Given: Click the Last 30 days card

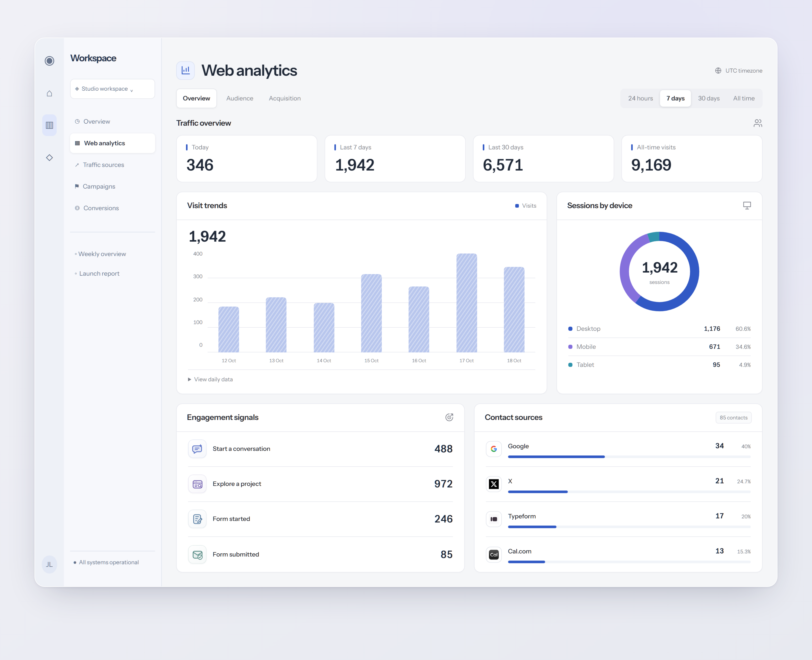Looking at the screenshot, I should coord(543,159).
